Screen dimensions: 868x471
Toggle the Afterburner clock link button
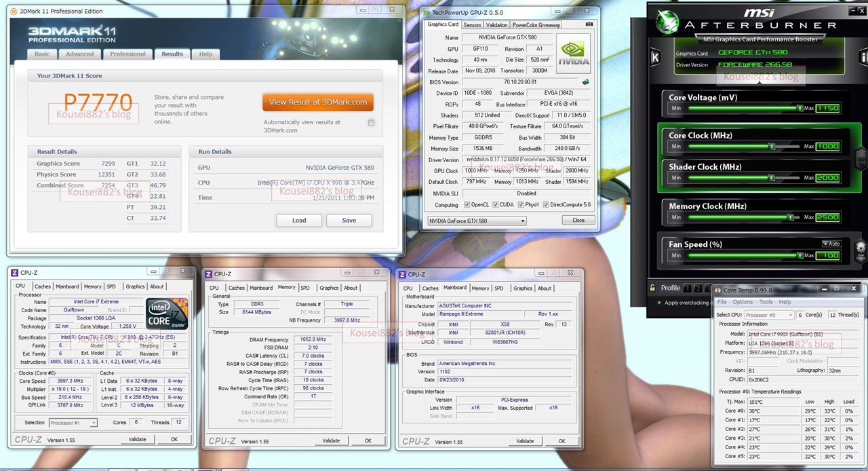tap(861, 159)
